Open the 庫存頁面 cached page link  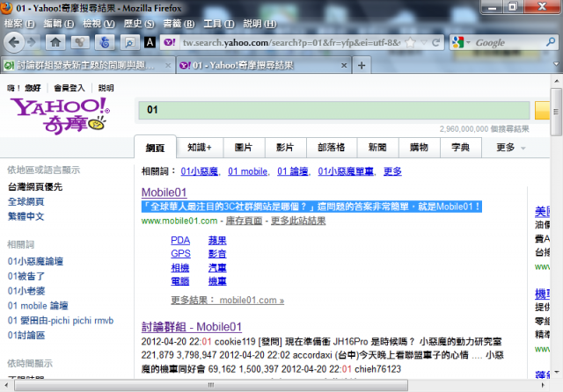(x=245, y=221)
